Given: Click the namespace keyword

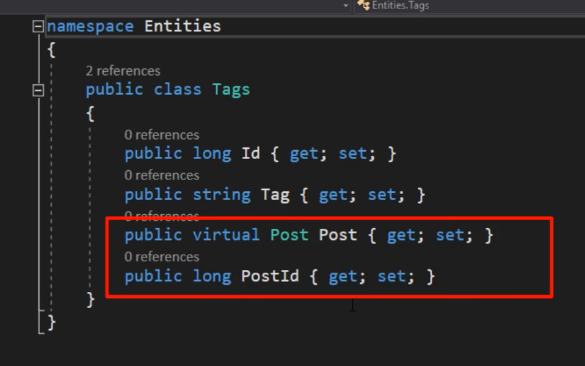Looking at the screenshot, I should [x=90, y=27].
